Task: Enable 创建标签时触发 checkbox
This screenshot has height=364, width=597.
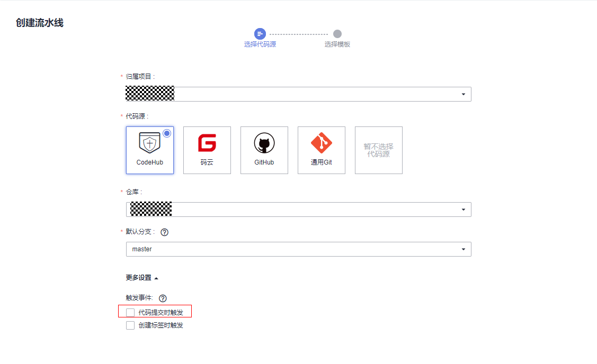Action: [x=130, y=325]
